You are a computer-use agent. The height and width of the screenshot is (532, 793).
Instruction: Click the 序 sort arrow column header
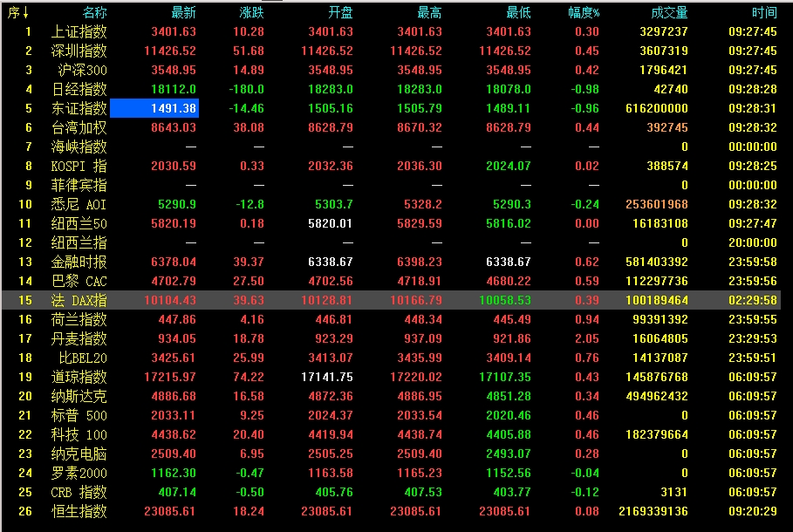(x=18, y=12)
